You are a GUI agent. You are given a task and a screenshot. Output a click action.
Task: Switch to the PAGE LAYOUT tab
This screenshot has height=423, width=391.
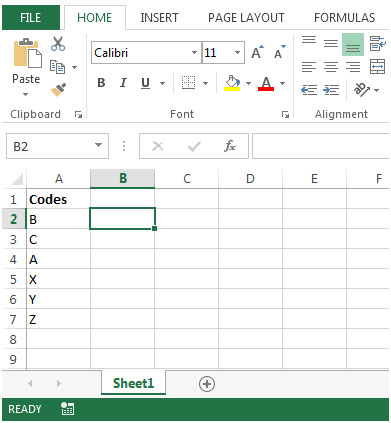click(246, 18)
